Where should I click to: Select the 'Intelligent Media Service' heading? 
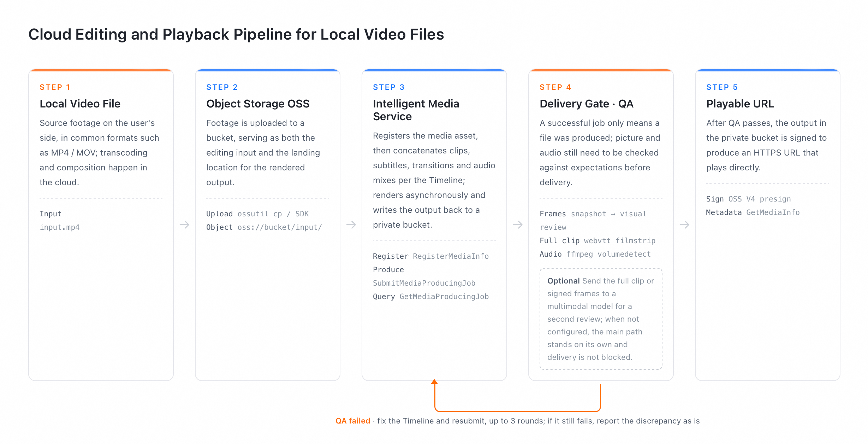416,110
